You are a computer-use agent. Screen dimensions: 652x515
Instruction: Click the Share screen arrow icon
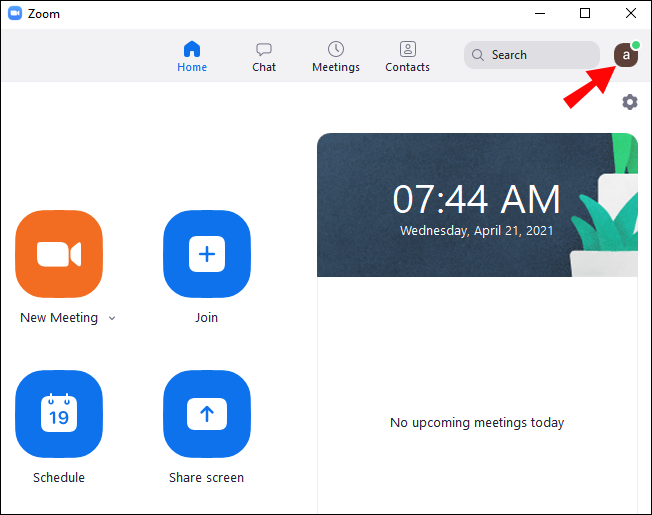point(207,414)
